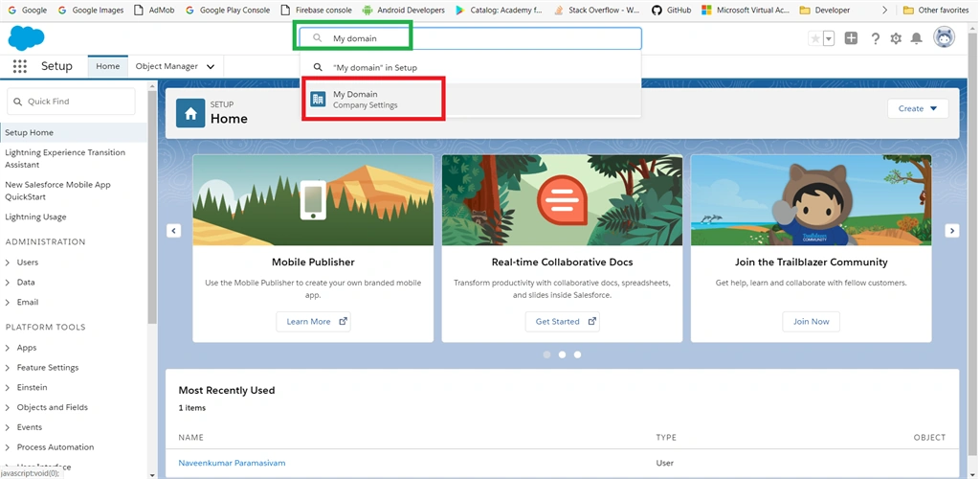Click the Setup Home house icon

click(190, 113)
